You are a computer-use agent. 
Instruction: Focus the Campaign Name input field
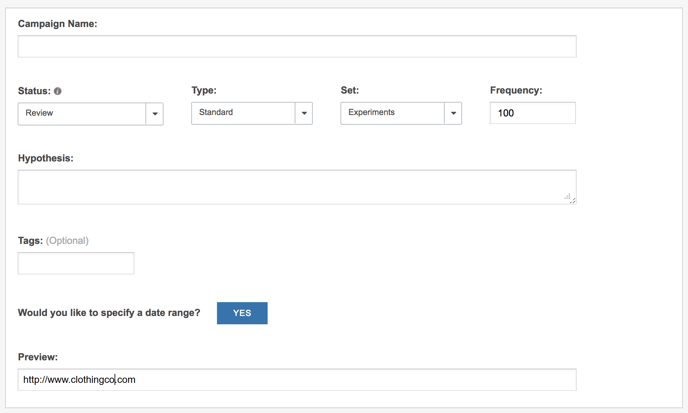point(297,47)
